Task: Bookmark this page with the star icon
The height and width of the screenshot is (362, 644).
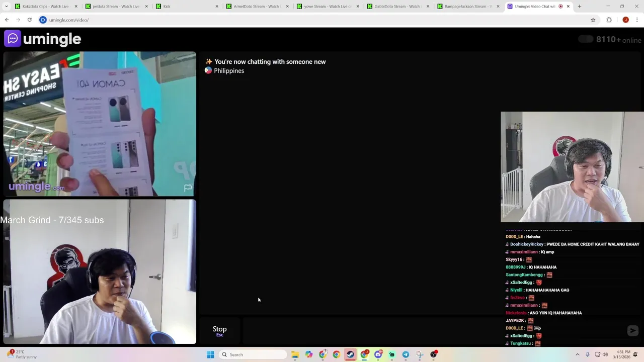Action: click(x=593, y=20)
